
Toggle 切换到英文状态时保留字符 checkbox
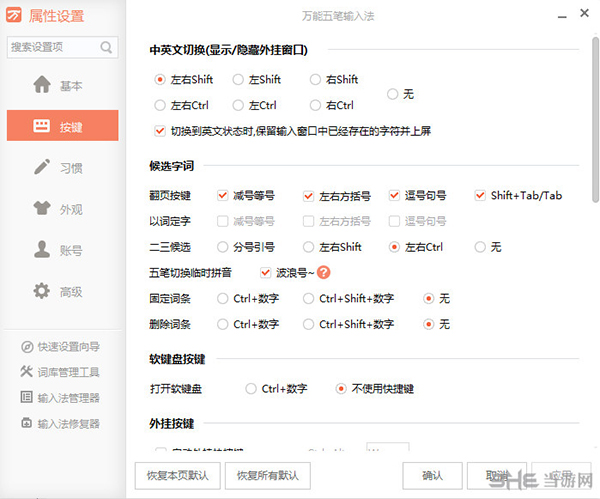(160, 131)
